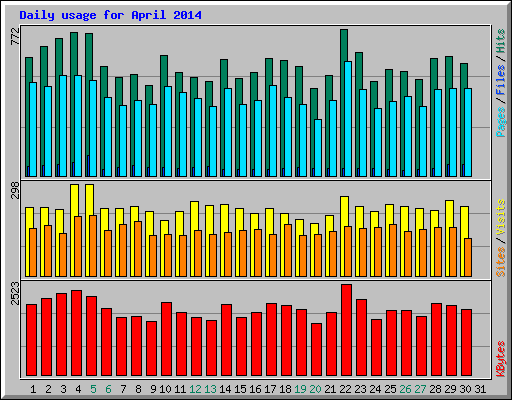512x400 pixels.
Task: Click green weekend day label 13
Action: pyautogui.click(x=210, y=389)
